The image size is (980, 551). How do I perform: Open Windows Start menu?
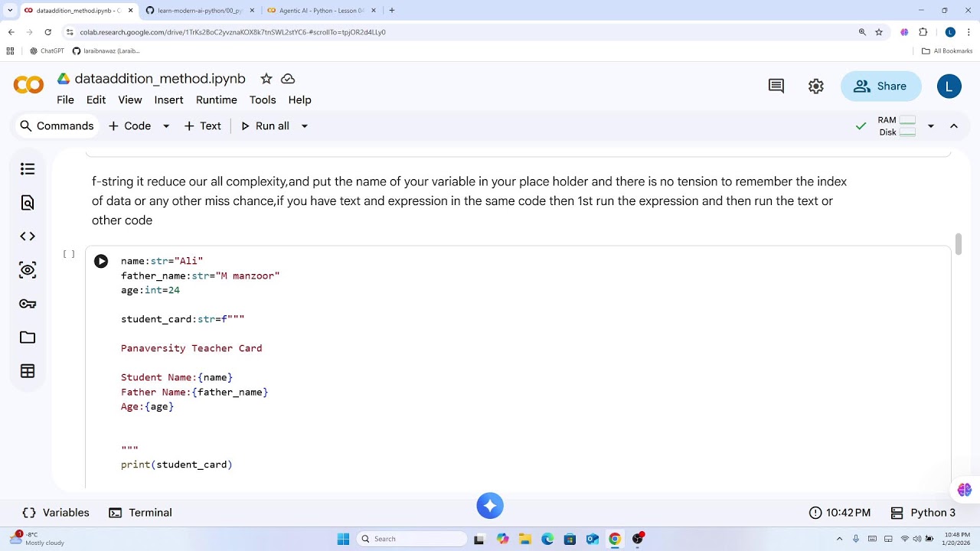click(x=343, y=539)
